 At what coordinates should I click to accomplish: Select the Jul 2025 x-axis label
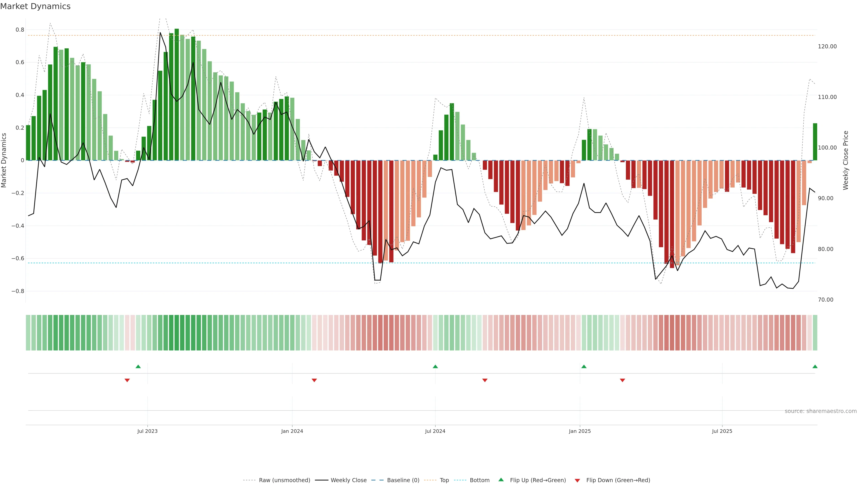(722, 431)
